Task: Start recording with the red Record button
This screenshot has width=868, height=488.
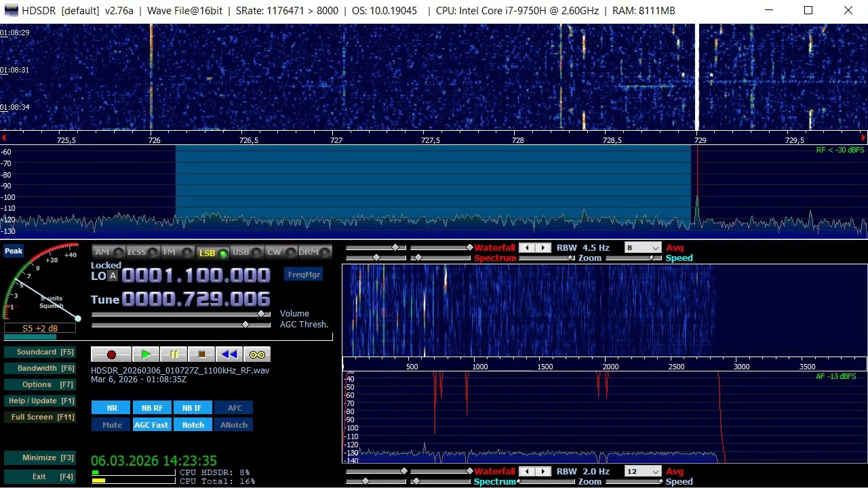Action: click(x=111, y=354)
